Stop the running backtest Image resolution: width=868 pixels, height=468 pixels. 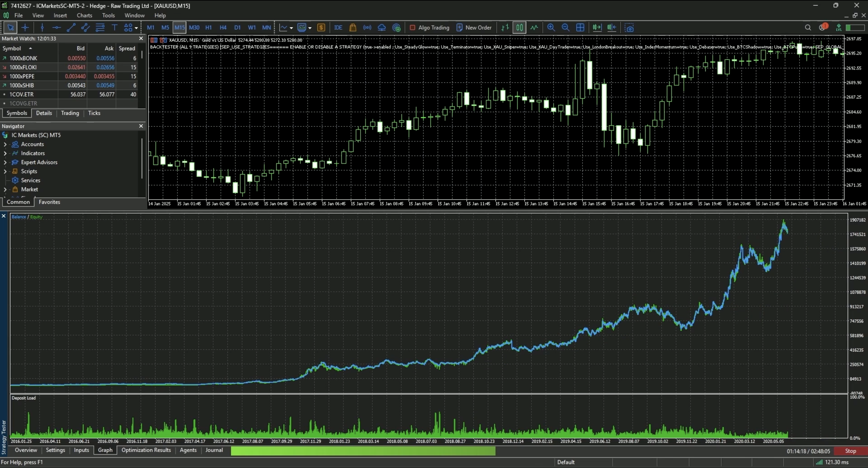pyautogui.click(x=850, y=451)
